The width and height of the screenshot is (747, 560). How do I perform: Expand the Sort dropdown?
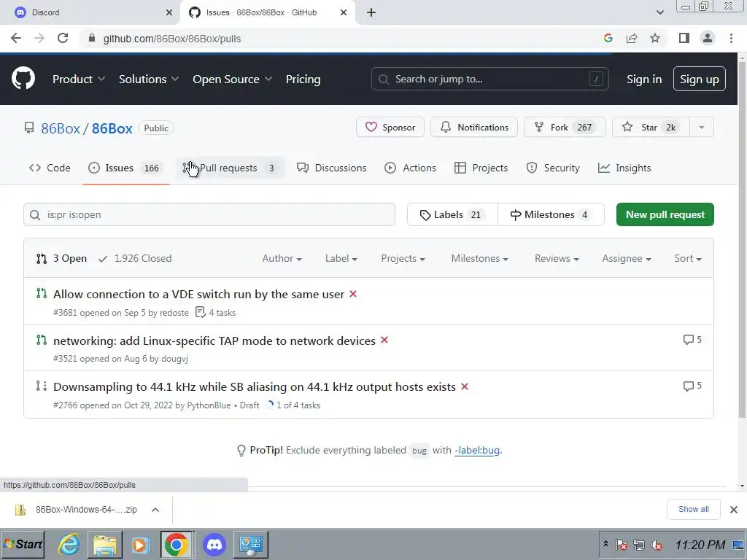(x=687, y=258)
